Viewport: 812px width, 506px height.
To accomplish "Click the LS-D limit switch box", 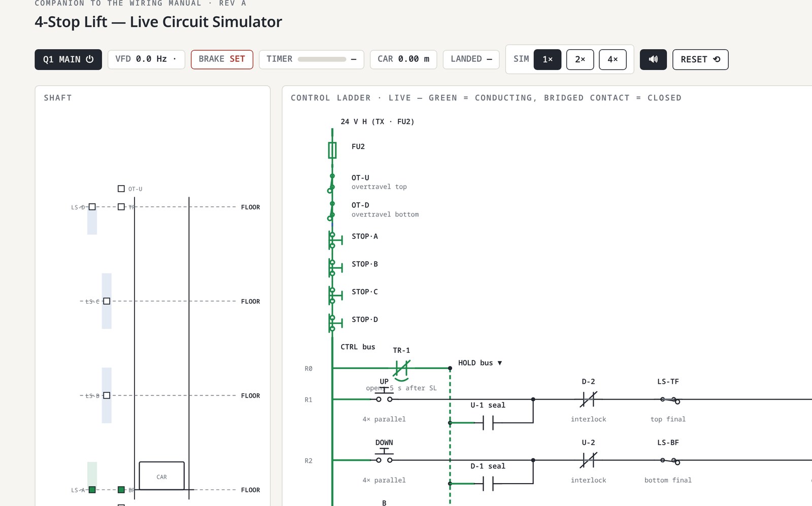I will 92,207.
